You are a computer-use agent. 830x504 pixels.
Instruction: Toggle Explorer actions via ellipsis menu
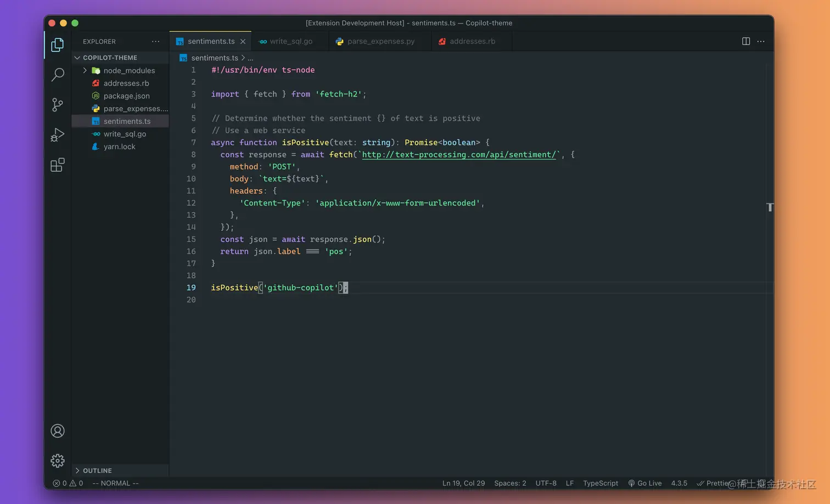[155, 41]
